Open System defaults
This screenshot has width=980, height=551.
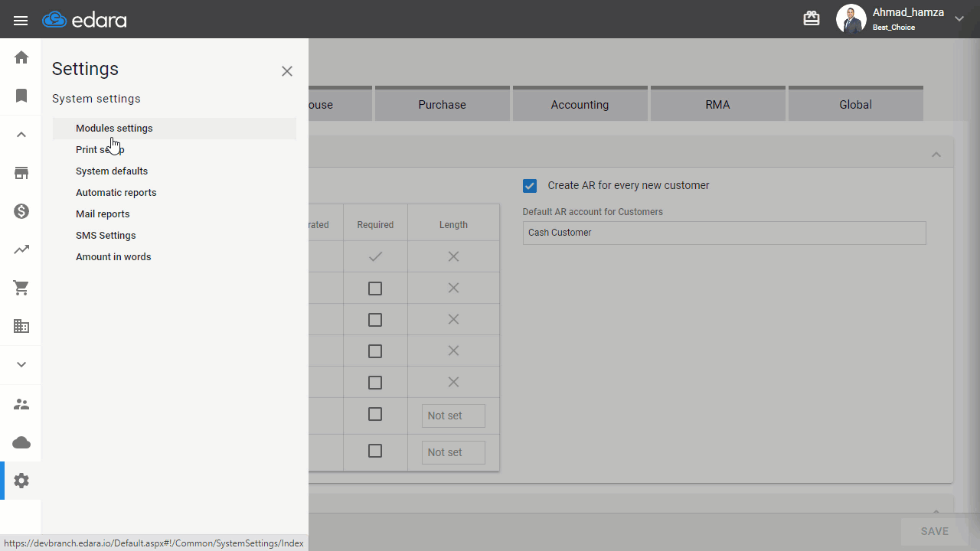tap(175, 171)
